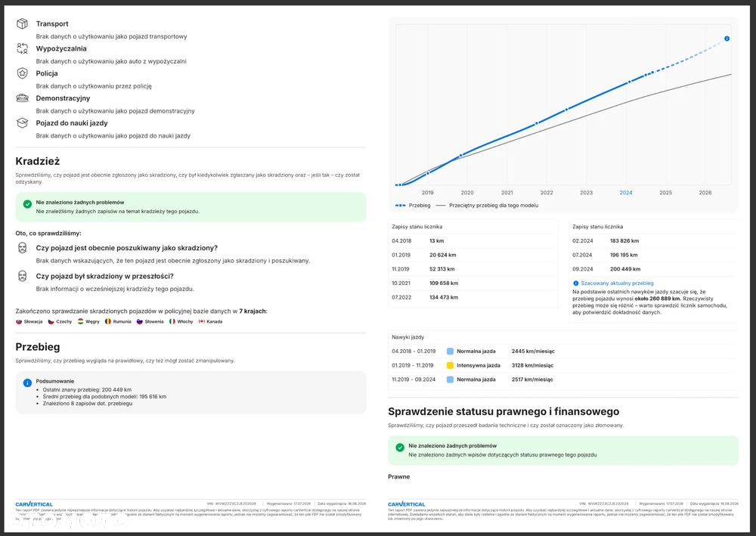Click the yellow Intensywna jazda color swatch
This screenshot has width=756, height=536.
pos(450,365)
